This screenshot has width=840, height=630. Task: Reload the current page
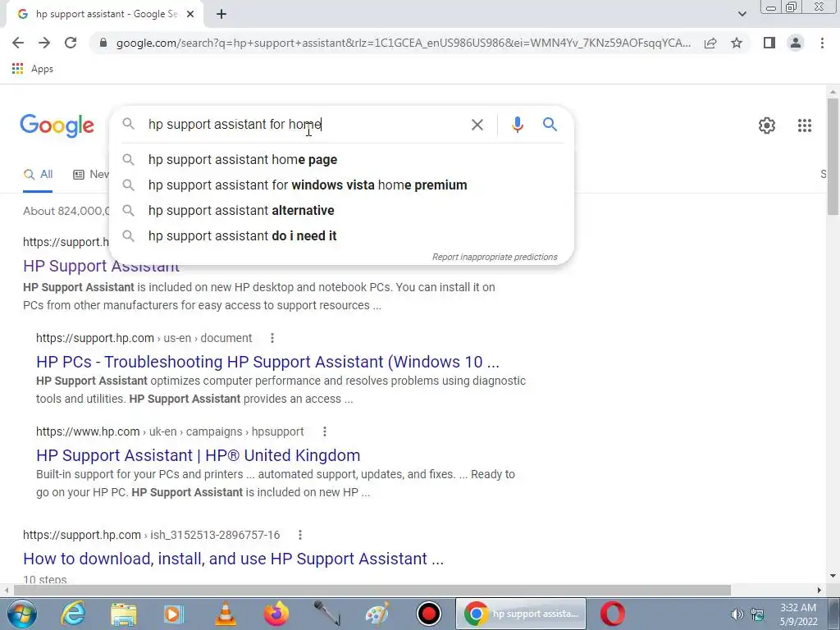click(71, 43)
